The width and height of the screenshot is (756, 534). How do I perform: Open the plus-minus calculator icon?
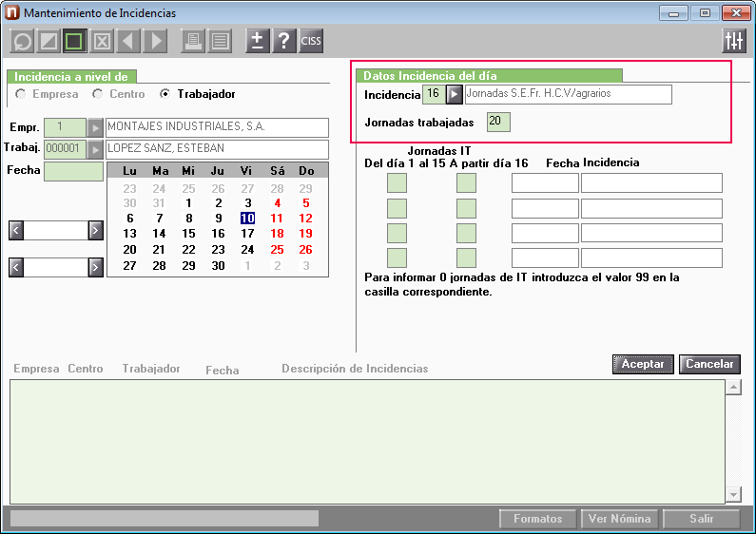coord(258,41)
